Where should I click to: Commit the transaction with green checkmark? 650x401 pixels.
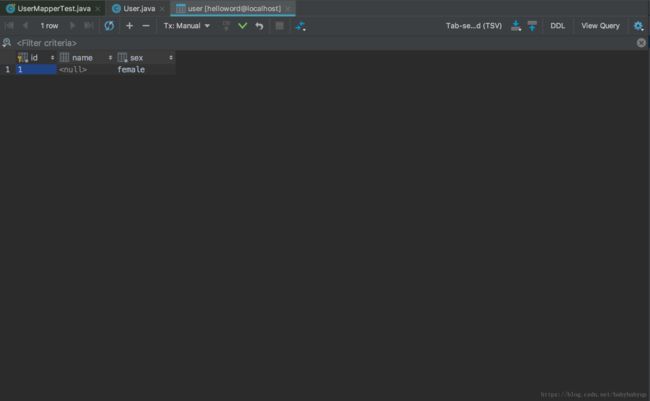tap(243, 26)
